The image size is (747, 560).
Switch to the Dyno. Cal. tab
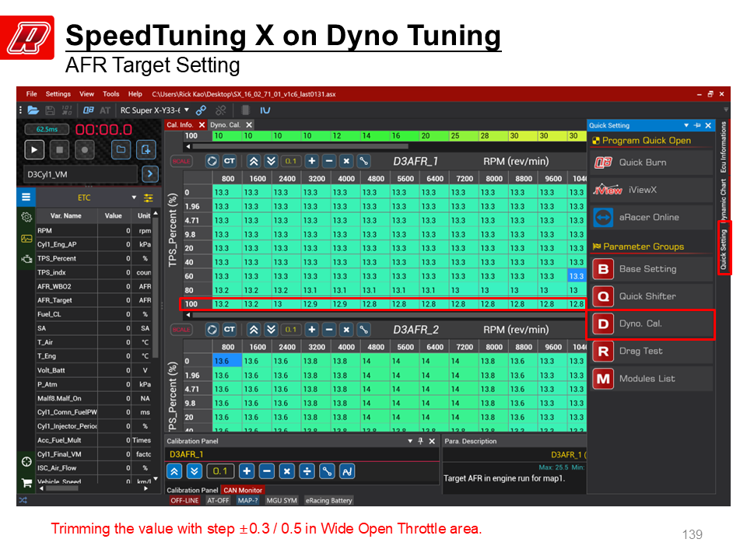click(x=226, y=124)
